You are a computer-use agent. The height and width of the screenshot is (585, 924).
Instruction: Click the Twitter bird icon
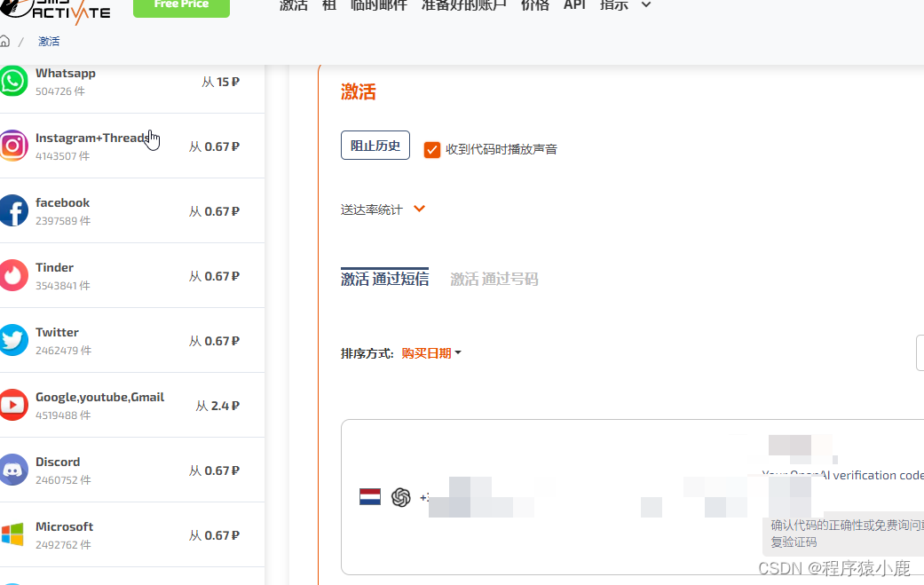coord(13,340)
